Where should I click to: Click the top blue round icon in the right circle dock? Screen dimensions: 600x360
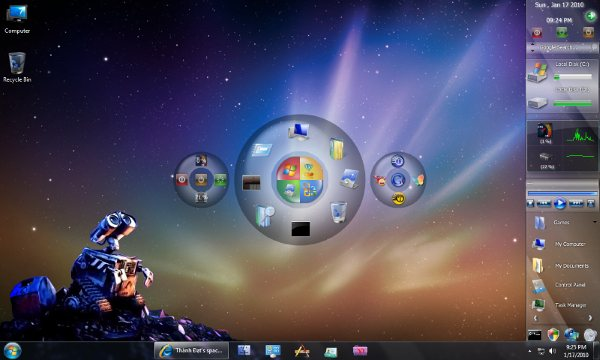click(398, 161)
